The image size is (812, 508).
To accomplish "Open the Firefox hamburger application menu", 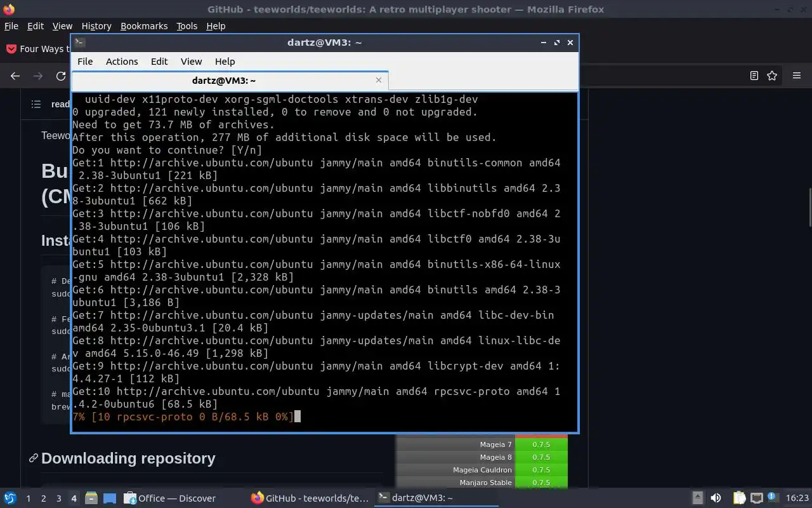I will click(797, 76).
